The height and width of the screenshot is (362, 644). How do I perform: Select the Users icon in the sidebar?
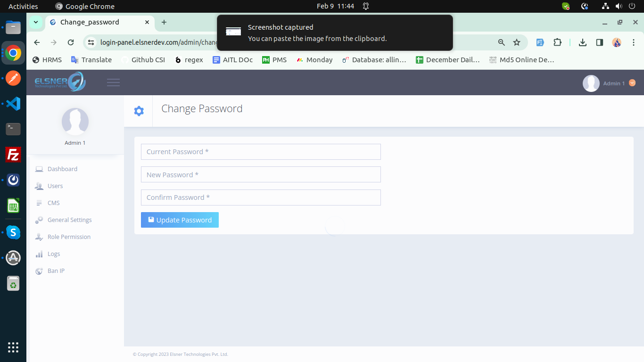tap(39, 186)
